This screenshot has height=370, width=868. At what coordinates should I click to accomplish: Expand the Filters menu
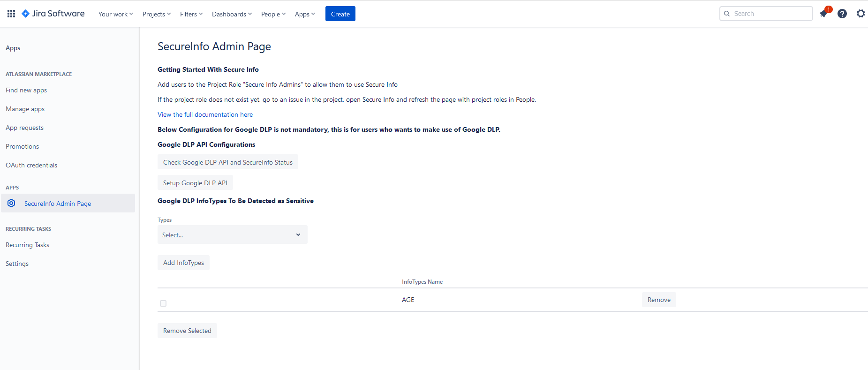point(191,14)
